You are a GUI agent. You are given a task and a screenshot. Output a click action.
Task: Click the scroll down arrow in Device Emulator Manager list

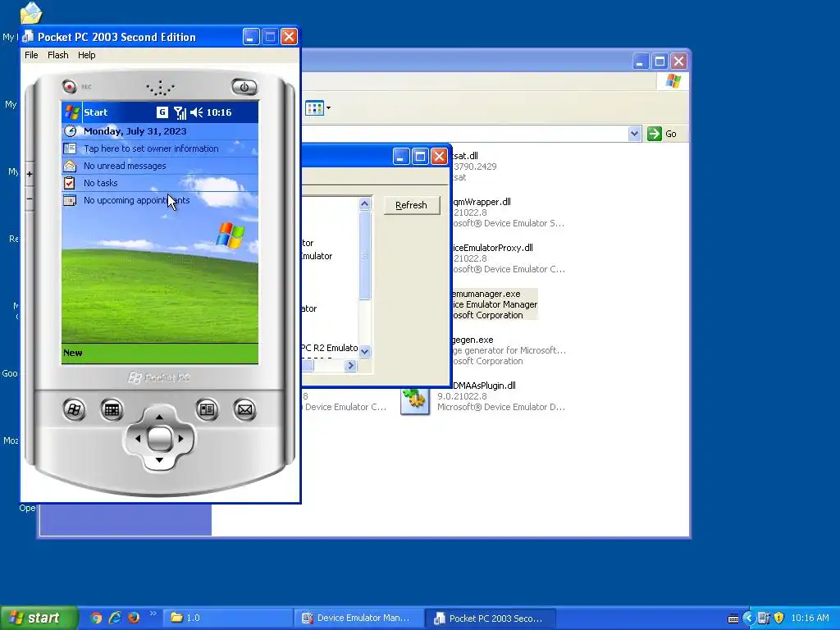pos(364,352)
